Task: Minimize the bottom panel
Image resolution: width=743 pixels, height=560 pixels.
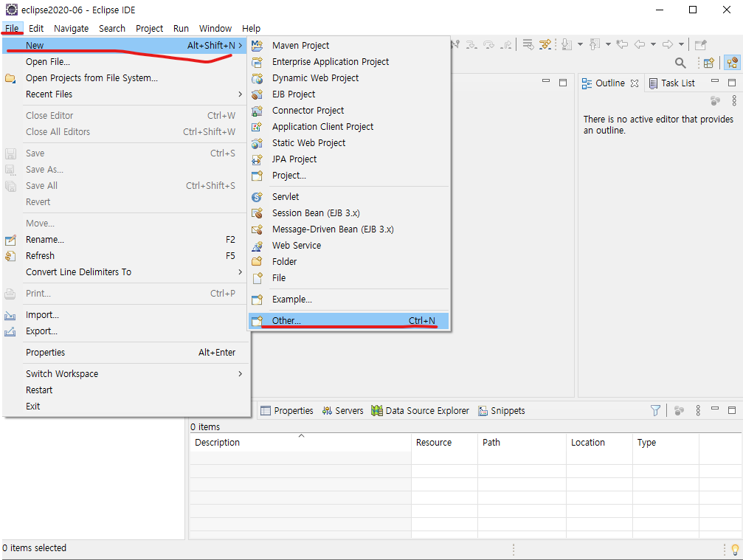Action: [715, 409]
